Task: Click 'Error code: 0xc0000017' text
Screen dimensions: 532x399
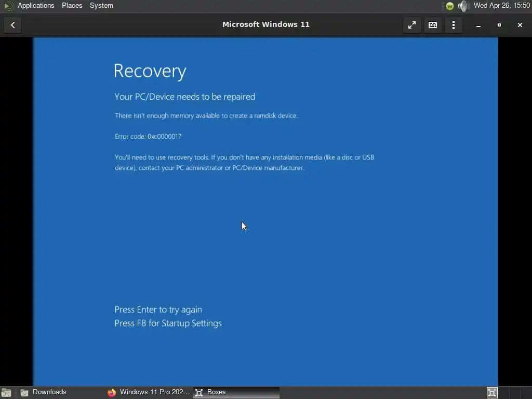Action: [148, 137]
